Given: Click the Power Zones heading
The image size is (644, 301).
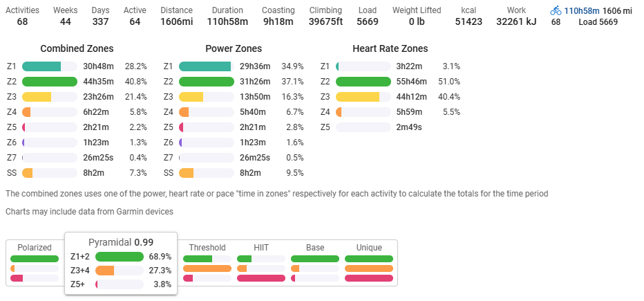Looking at the screenshot, I should [234, 48].
